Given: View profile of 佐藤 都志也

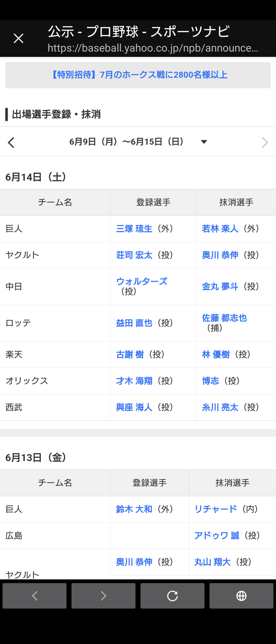Looking at the screenshot, I should click(224, 318).
